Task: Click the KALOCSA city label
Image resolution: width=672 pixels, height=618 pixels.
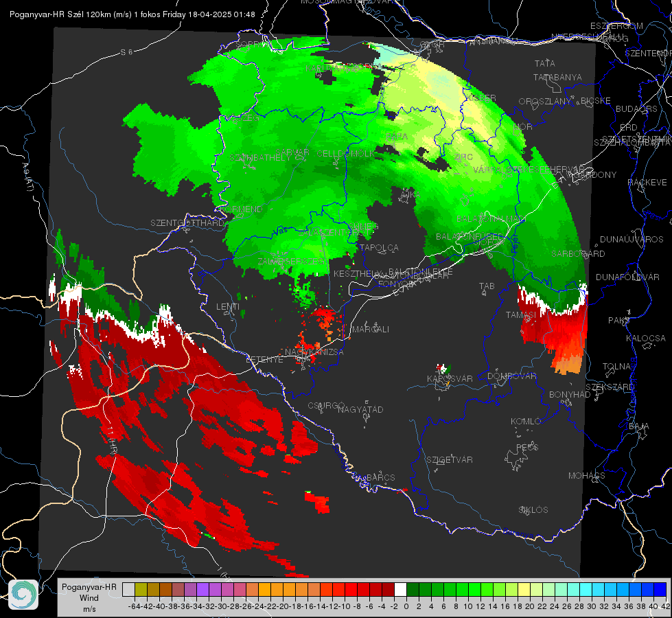Action: (x=646, y=339)
